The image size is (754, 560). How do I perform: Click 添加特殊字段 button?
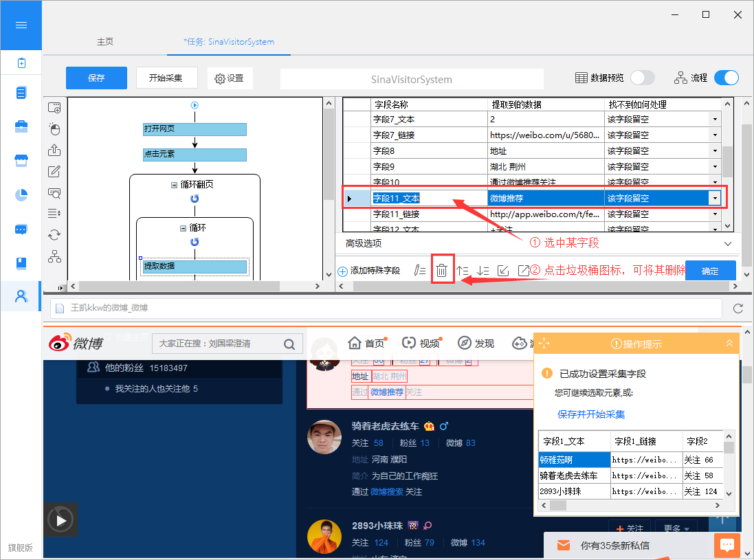click(369, 271)
